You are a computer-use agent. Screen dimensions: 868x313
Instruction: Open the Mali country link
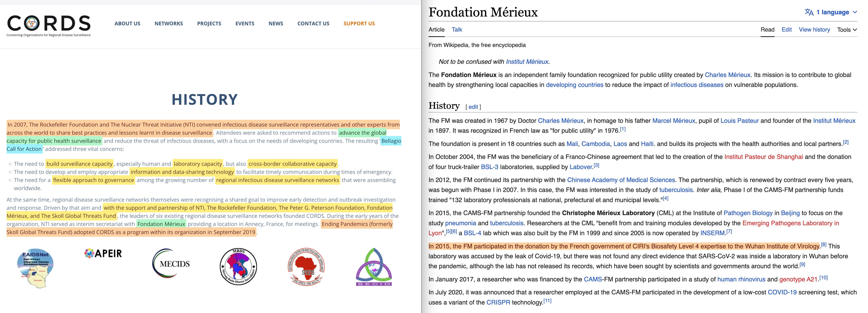(572, 144)
